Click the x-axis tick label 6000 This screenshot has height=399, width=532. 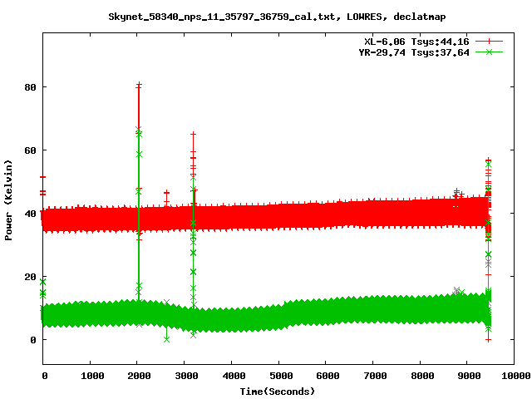pyautogui.click(x=328, y=376)
